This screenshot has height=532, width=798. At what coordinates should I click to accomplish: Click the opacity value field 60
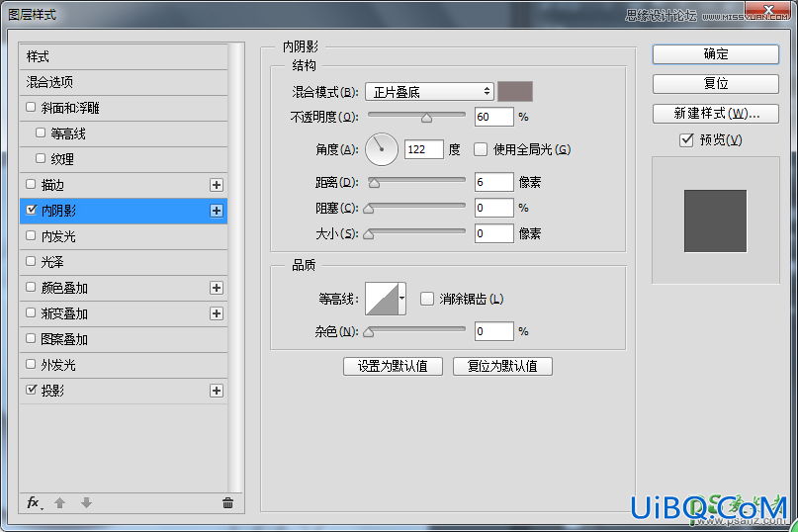(493, 117)
